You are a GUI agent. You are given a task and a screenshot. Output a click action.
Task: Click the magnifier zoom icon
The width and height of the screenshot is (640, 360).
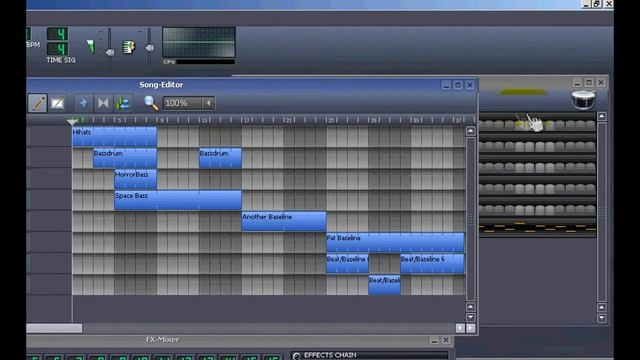(151, 103)
